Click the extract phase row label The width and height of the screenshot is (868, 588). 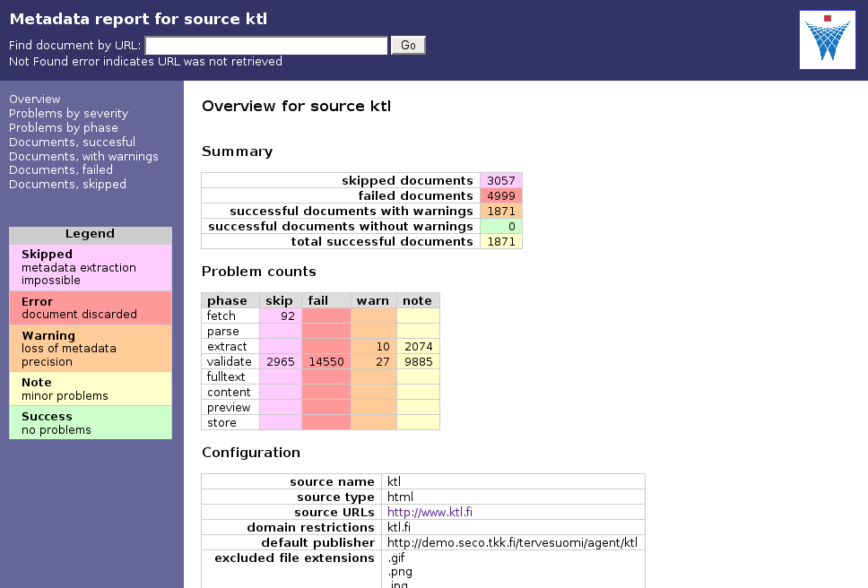[x=230, y=346]
